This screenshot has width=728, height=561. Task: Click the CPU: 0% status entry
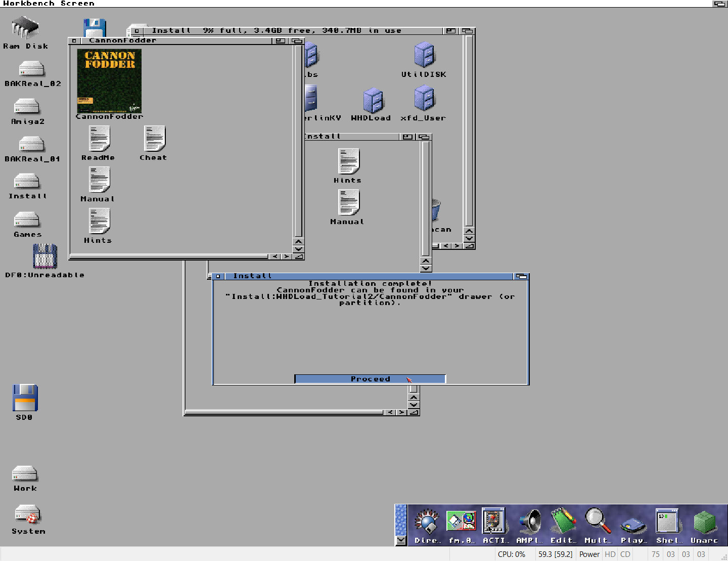512,554
